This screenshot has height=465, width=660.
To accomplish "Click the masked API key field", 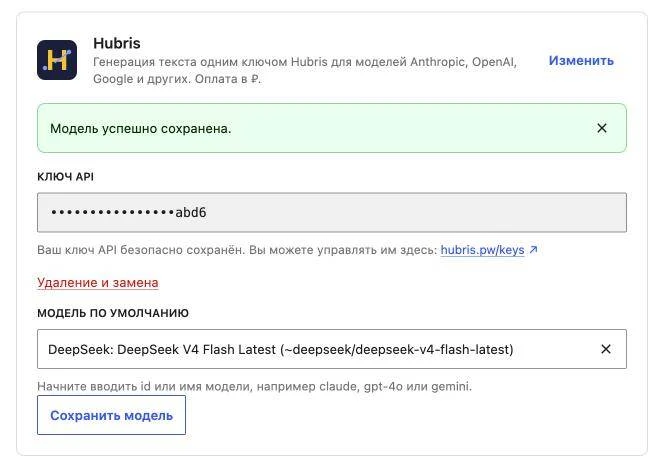I will point(332,213).
